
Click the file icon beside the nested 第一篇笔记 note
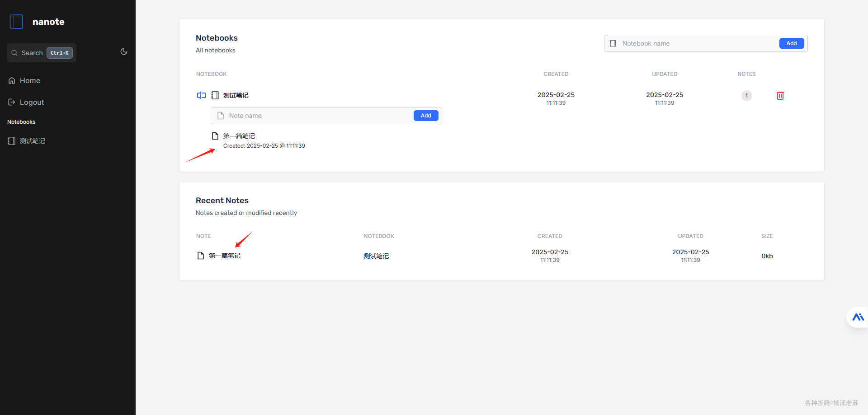click(x=215, y=136)
